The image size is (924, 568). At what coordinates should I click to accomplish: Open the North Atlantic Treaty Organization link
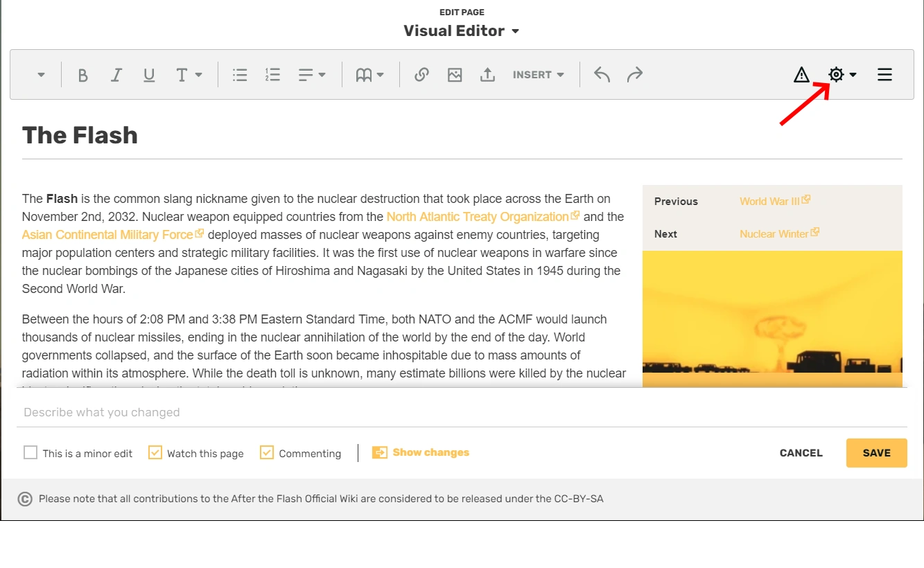tap(482, 217)
